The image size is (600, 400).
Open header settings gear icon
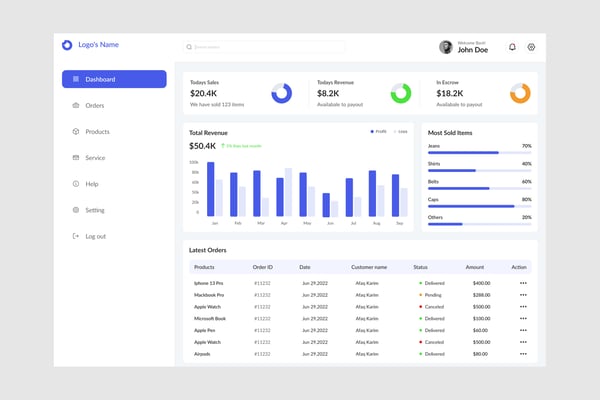531,47
